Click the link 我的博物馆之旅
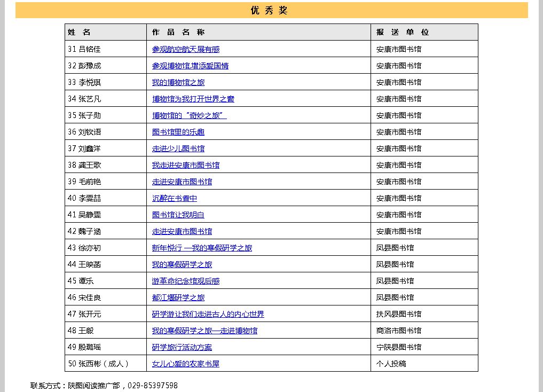 coord(178,82)
